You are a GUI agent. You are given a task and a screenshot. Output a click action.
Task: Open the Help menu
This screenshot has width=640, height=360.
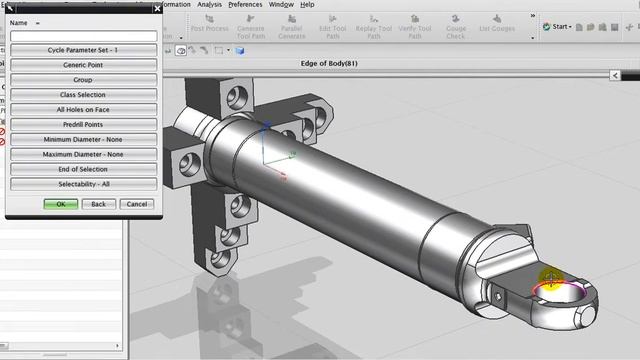coord(307,4)
